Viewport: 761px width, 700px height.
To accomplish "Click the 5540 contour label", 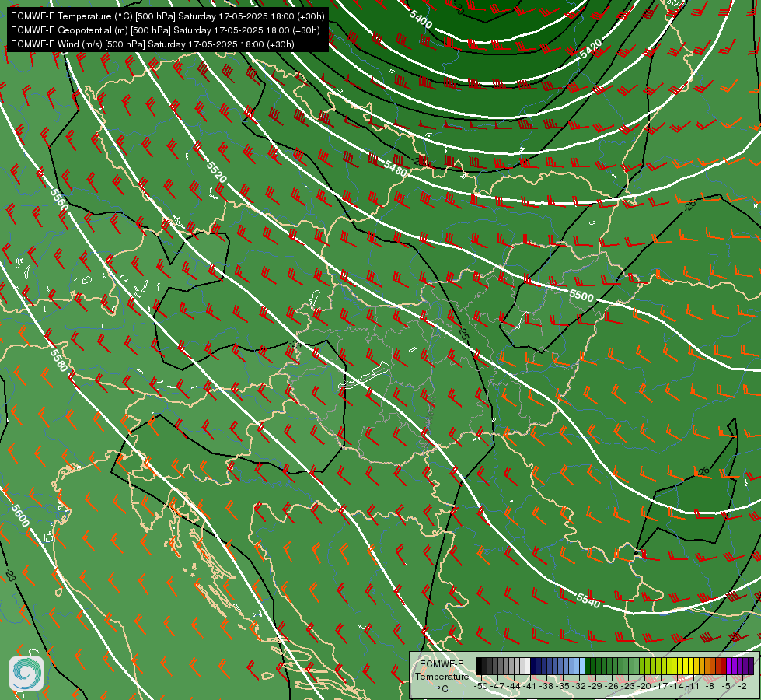I will coord(588,600).
